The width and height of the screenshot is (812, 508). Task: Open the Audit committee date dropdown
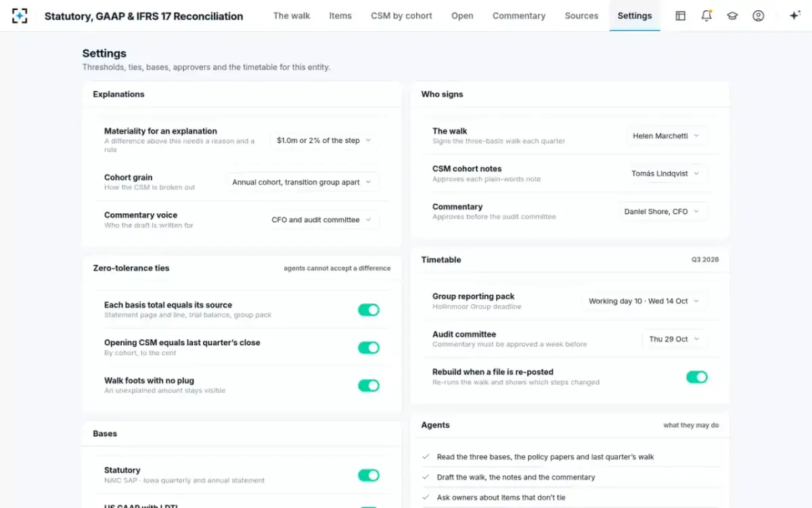pos(675,339)
